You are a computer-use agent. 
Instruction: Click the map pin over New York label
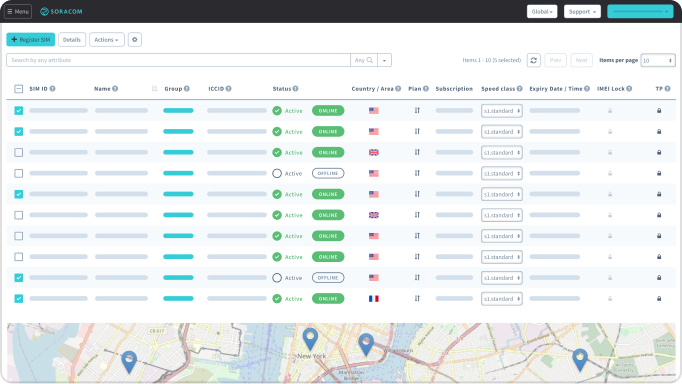310,339
